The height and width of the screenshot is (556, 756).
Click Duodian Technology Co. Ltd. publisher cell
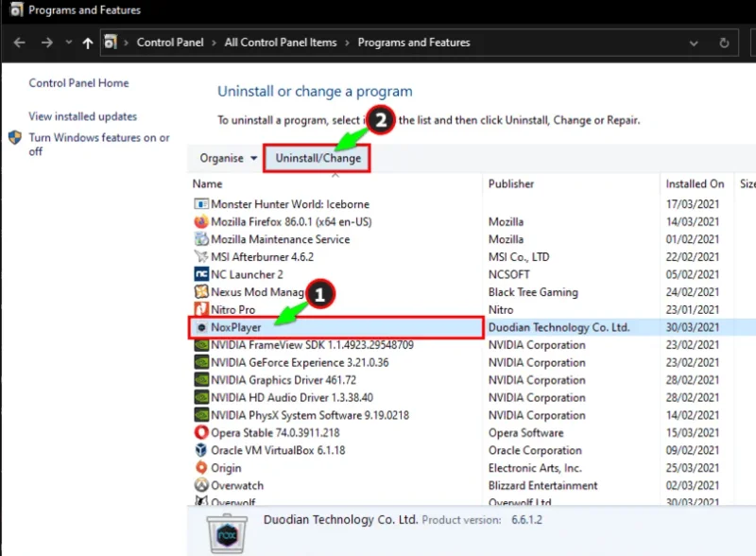[x=558, y=327]
